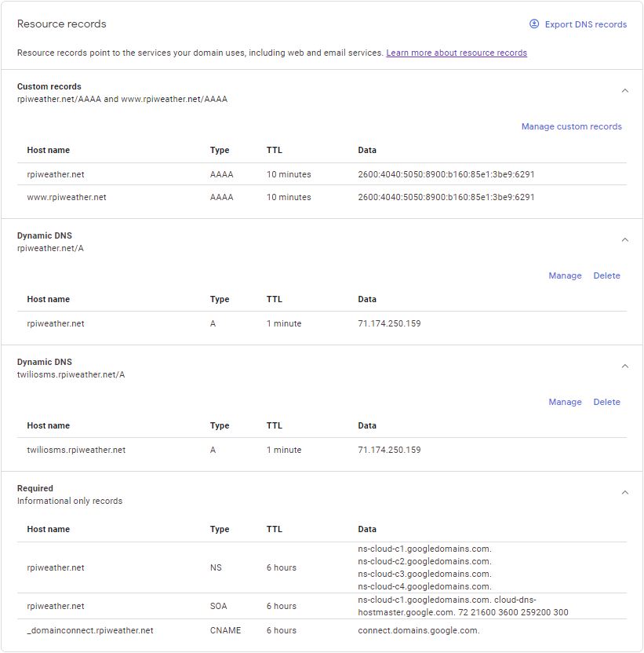Select the www.rpiweather.net AAAA host name
This screenshot has width=644, height=653.
tap(67, 197)
